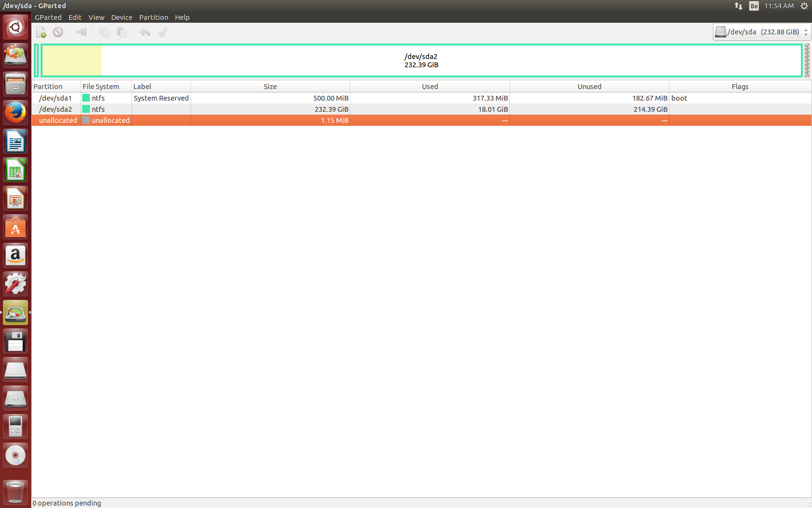This screenshot has height=508, width=812.
Task: Open System Settings from the launcher
Action: coord(15,284)
